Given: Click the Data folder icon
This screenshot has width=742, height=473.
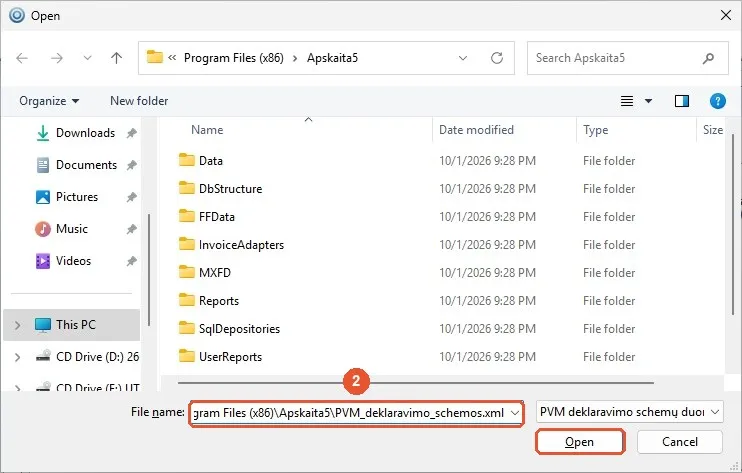Looking at the screenshot, I should coord(186,160).
